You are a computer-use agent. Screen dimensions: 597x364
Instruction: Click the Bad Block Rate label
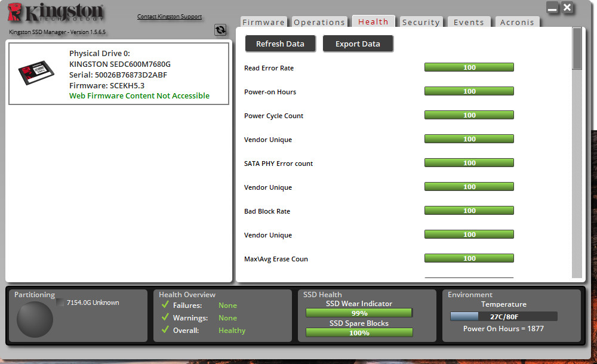(x=267, y=211)
